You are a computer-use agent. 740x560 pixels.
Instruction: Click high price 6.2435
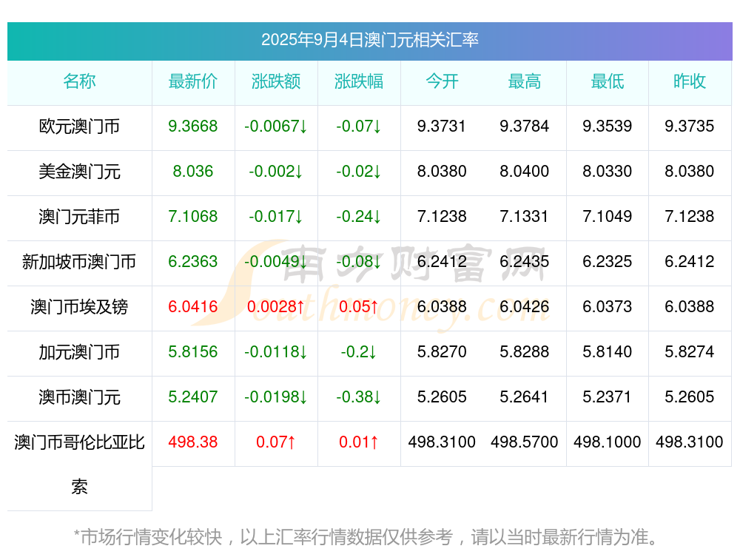[525, 261]
